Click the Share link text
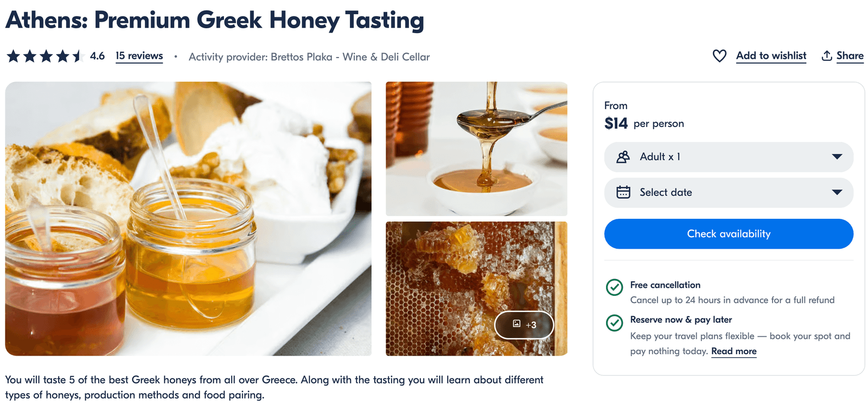 [x=850, y=56]
